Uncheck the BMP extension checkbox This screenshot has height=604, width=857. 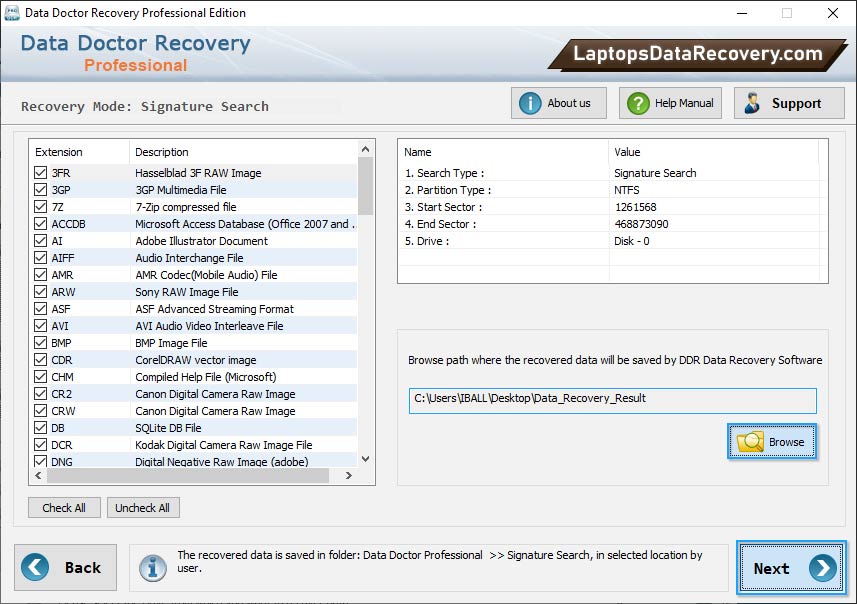pos(40,343)
